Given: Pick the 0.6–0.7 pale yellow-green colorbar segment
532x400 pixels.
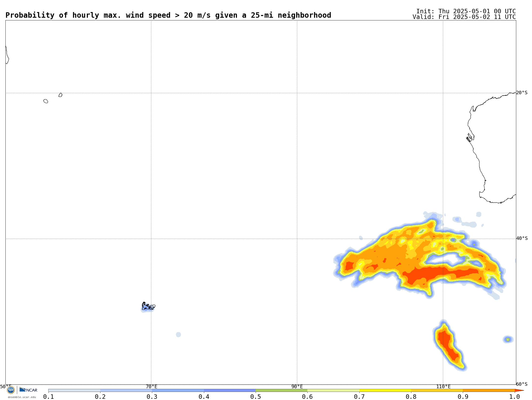Looking at the screenshot, I should [333, 390].
